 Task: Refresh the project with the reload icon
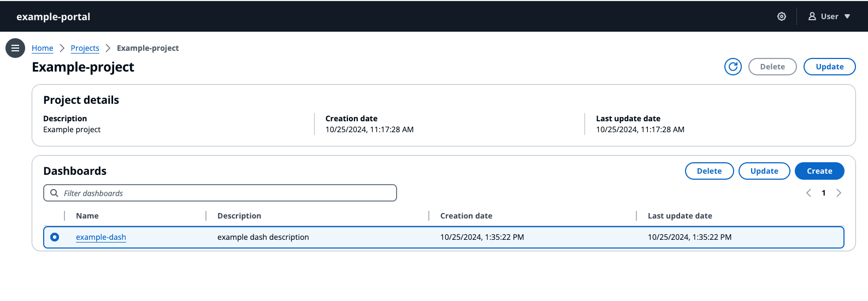coord(733,67)
